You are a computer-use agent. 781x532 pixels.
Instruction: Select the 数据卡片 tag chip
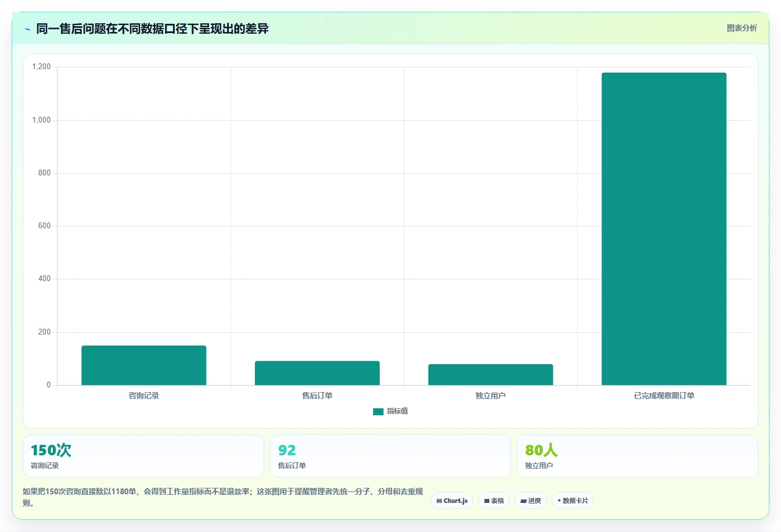coord(573,501)
